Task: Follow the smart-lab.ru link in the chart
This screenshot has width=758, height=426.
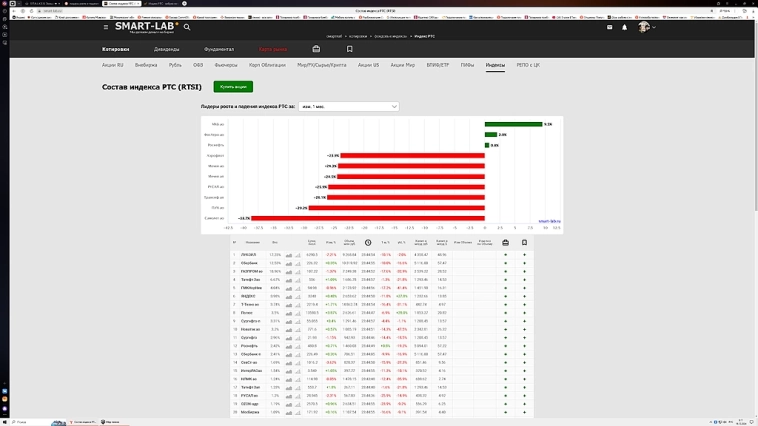Action: point(549,222)
